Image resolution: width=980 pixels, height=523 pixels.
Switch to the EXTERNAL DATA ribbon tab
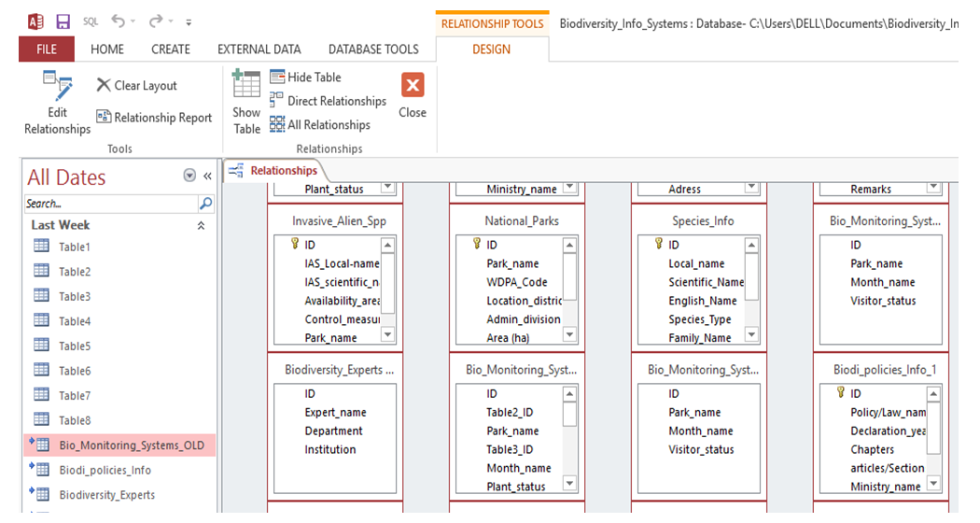pyautogui.click(x=259, y=49)
